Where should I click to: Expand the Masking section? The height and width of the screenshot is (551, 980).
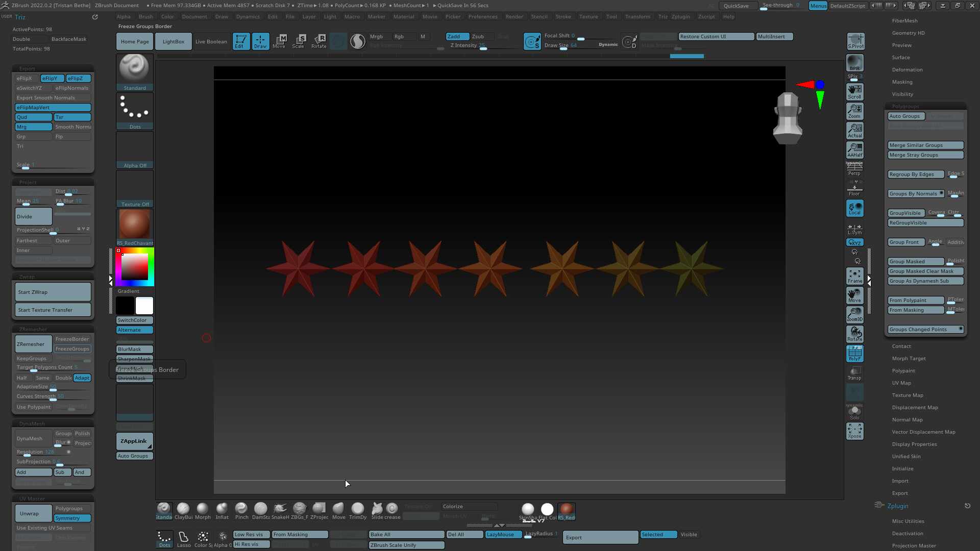902,82
